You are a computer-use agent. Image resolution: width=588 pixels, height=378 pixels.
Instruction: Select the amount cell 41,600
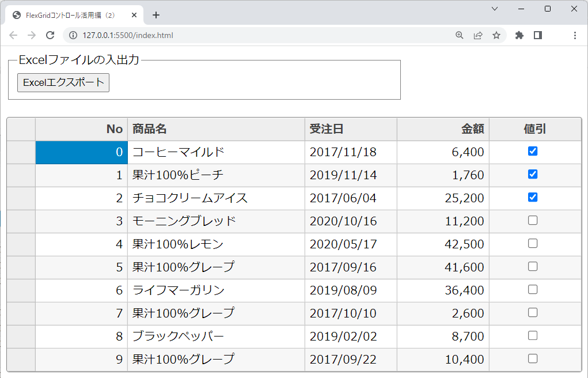(443, 267)
